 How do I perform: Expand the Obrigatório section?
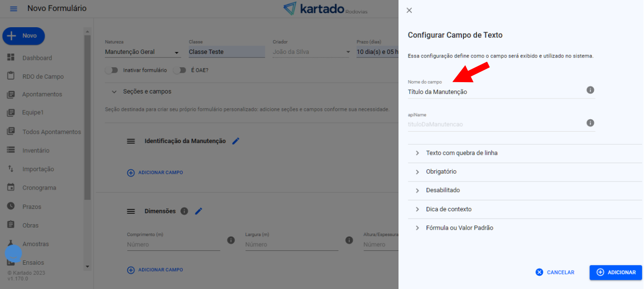pos(441,172)
